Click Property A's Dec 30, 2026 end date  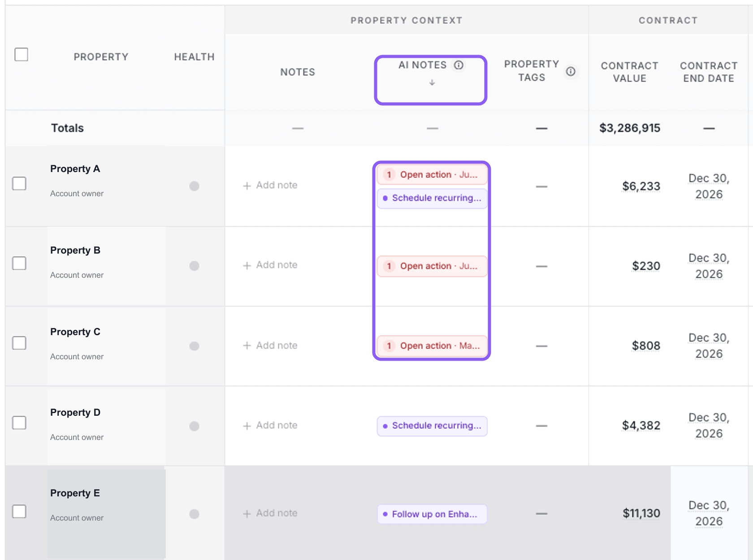(x=709, y=186)
